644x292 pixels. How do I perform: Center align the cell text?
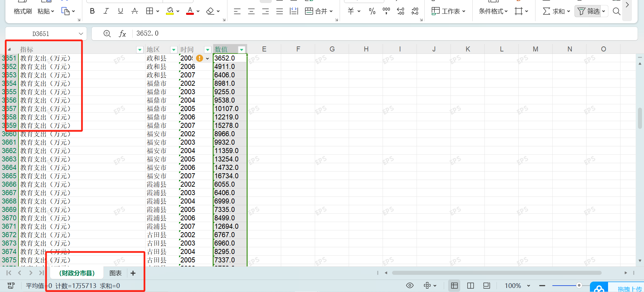(x=251, y=11)
